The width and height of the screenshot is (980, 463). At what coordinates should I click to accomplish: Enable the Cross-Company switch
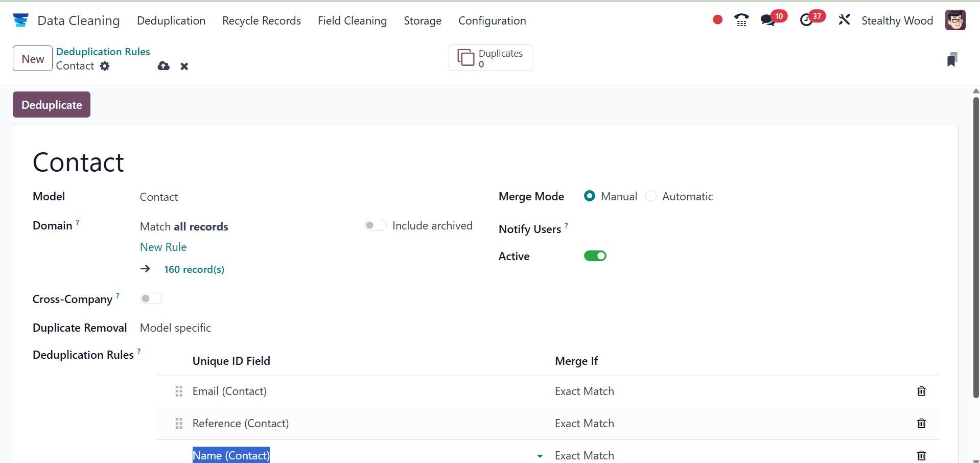click(151, 299)
